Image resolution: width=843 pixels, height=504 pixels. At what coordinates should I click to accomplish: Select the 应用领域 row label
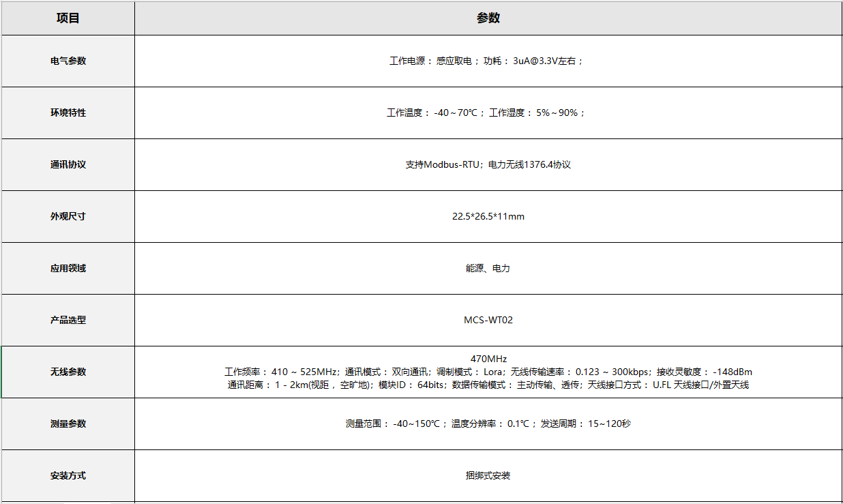(68, 268)
